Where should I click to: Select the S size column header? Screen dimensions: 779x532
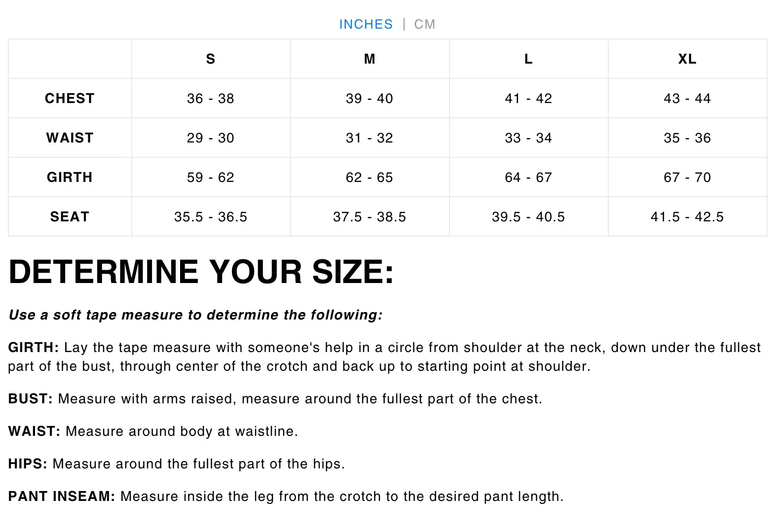click(x=211, y=59)
